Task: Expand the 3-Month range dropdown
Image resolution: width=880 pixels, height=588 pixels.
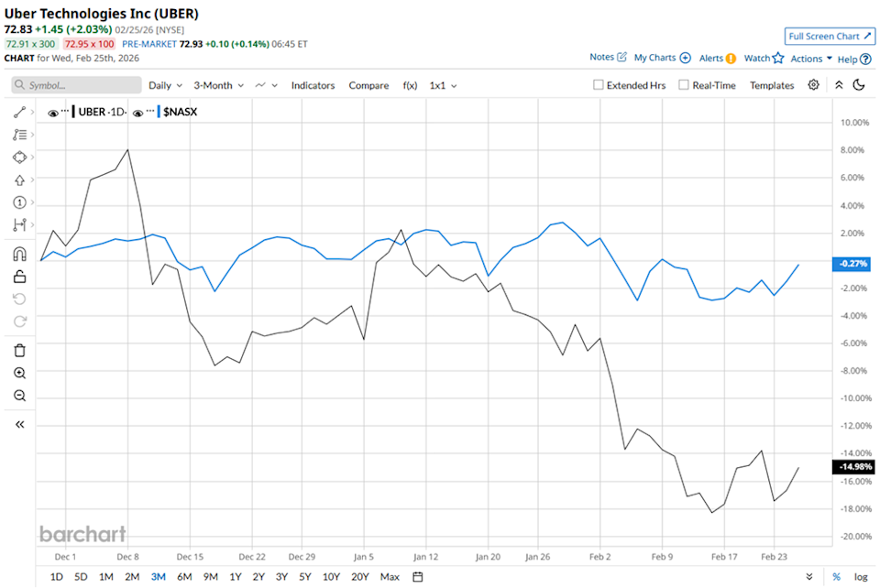Action: (x=216, y=85)
